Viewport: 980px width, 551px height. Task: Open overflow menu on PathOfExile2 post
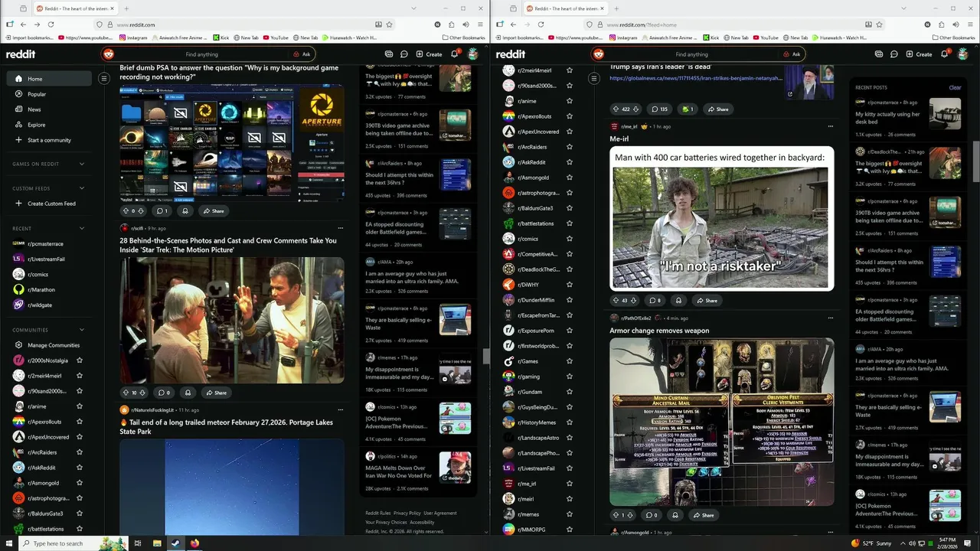[x=831, y=318]
